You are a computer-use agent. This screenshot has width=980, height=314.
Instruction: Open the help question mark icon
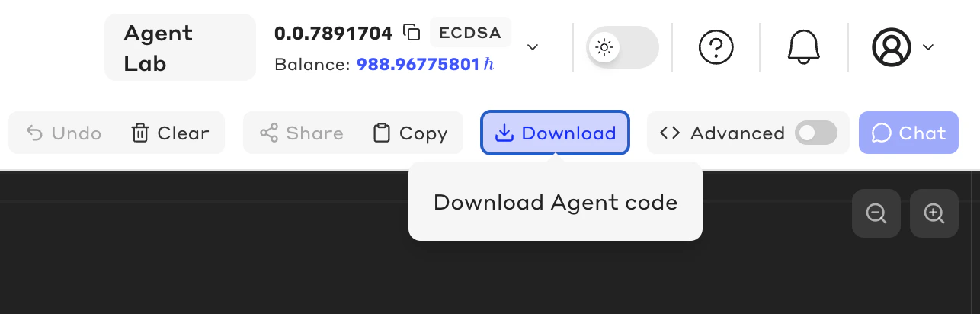[716, 47]
